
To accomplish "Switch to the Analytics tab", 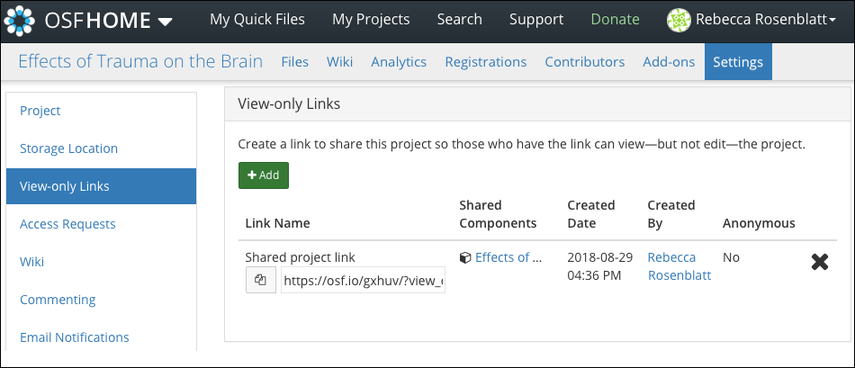I will point(399,62).
